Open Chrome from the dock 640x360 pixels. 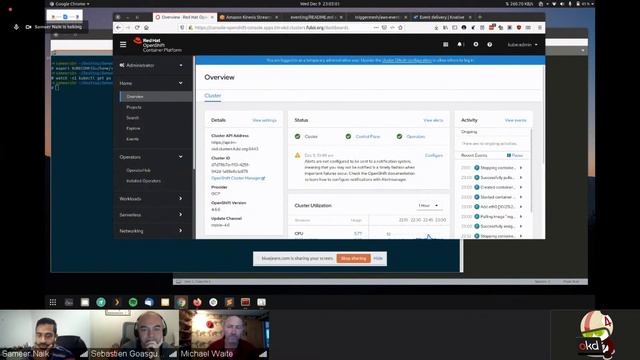pyautogui.click(x=181, y=302)
